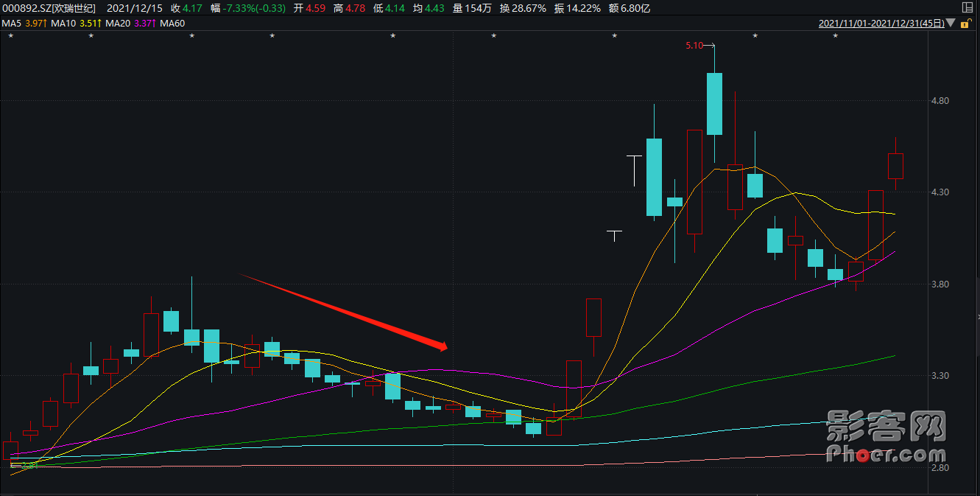
Task: Click the MA20 3.37 indicator label
Action: [x=131, y=24]
